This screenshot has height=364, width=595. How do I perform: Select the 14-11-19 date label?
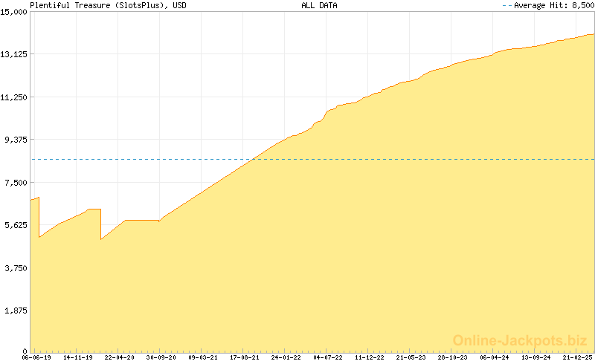tap(78, 357)
